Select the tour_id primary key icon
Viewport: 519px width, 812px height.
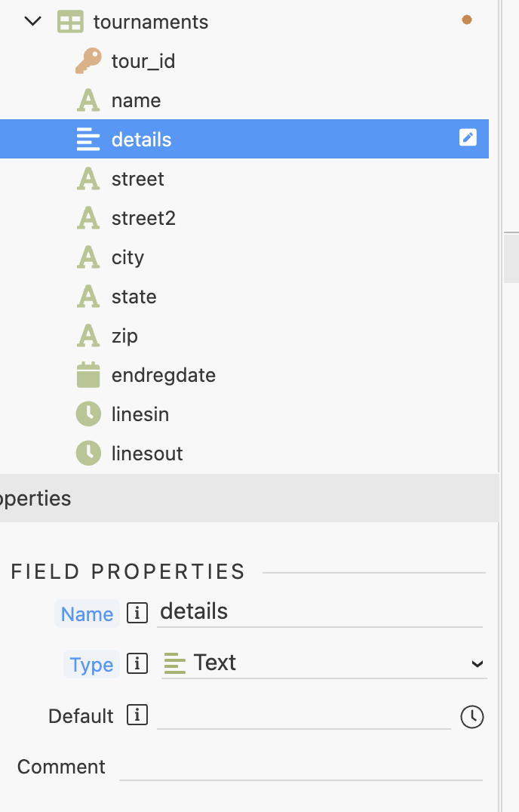(x=88, y=61)
